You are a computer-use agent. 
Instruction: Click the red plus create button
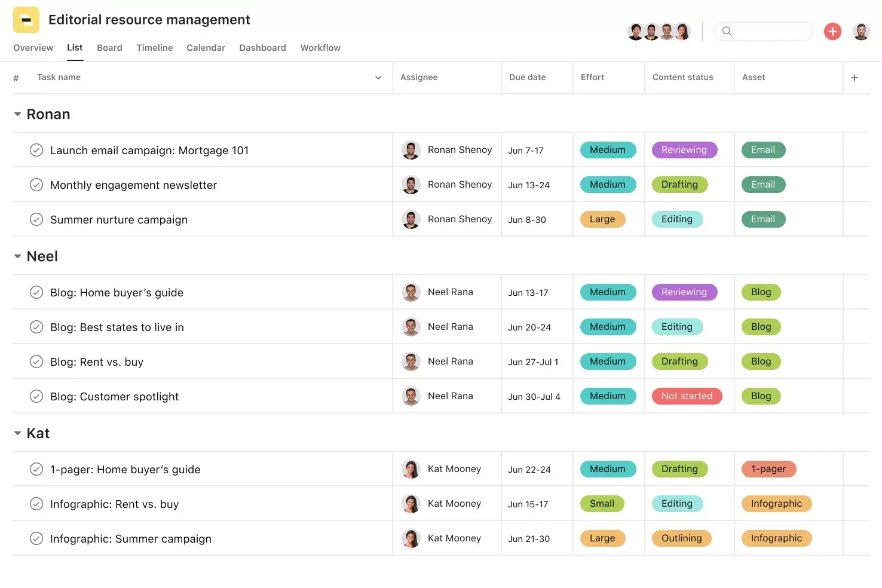pos(832,31)
